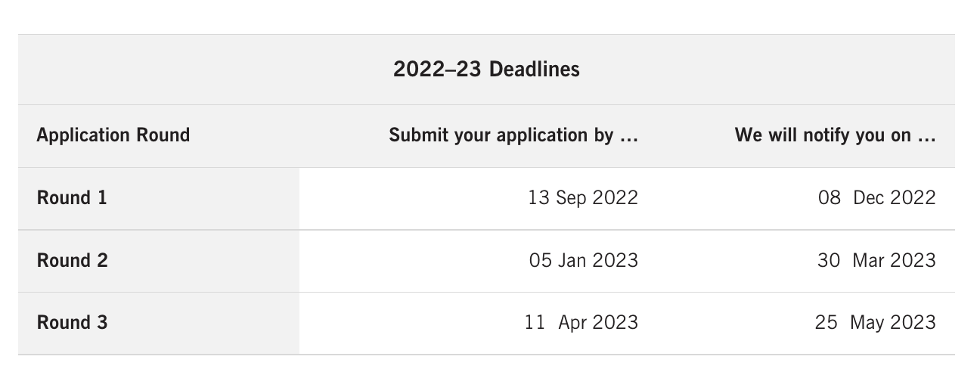Click the 25 May 2023 notification date

pyautogui.click(x=875, y=323)
